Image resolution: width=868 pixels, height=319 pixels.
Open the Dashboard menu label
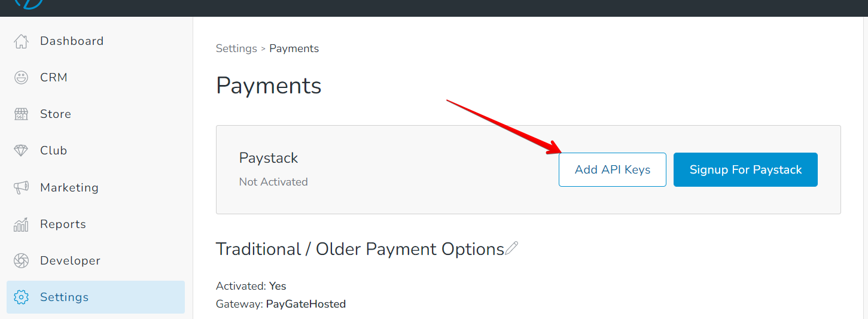coord(72,41)
